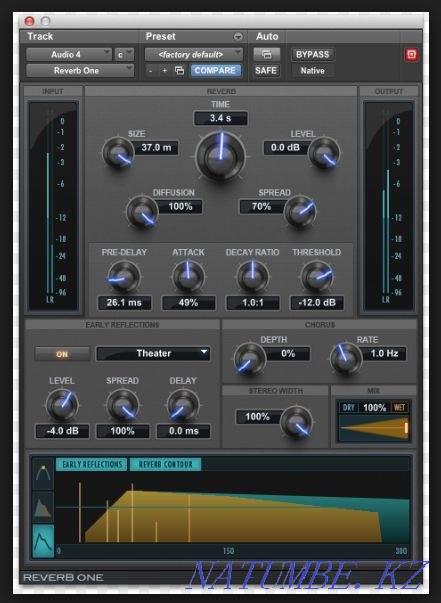
Task: Click the SPREAD value field 70%
Action: click(x=262, y=207)
